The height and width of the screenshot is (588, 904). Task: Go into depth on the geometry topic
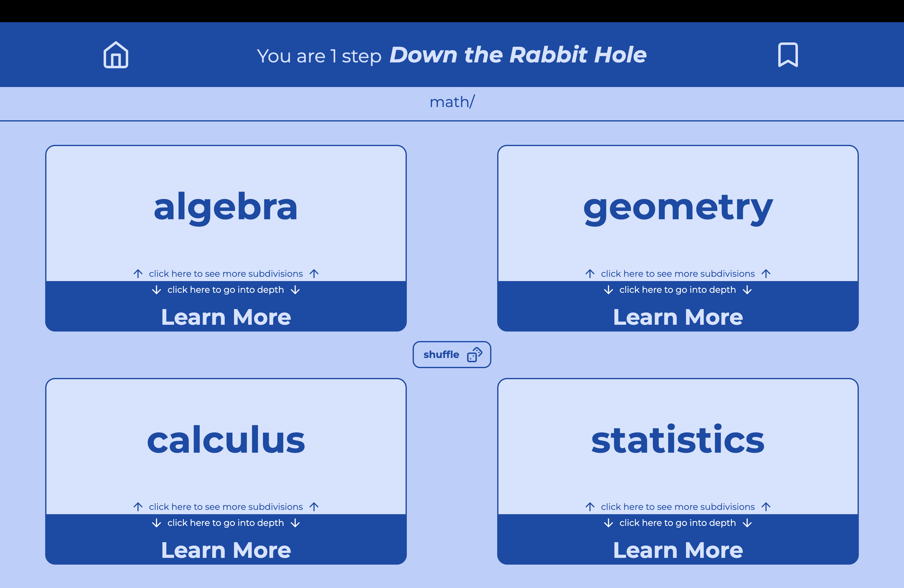pyautogui.click(x=678, y=290)
